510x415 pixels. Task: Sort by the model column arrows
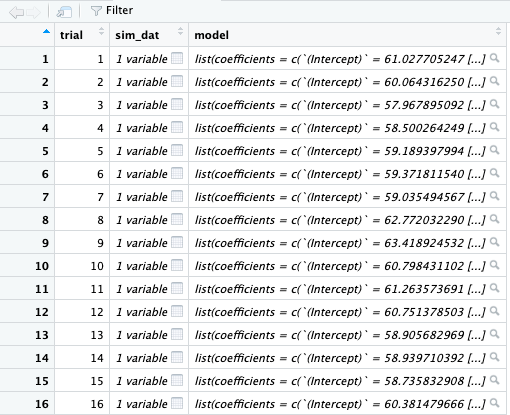(498, 32)
